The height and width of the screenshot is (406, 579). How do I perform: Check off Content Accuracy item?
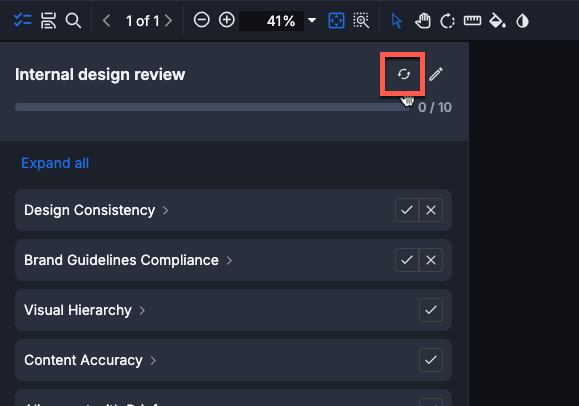click(x=431, y=360)
